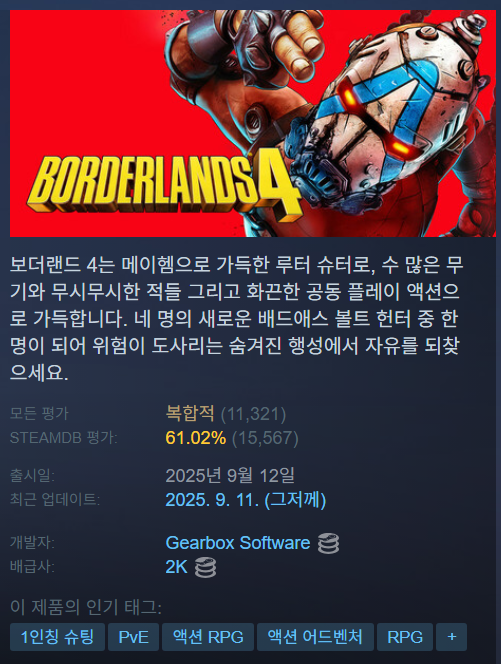Viewport: 501px width, 664px height.
Task: Expand more tags with the plus button
Action: 451,636
